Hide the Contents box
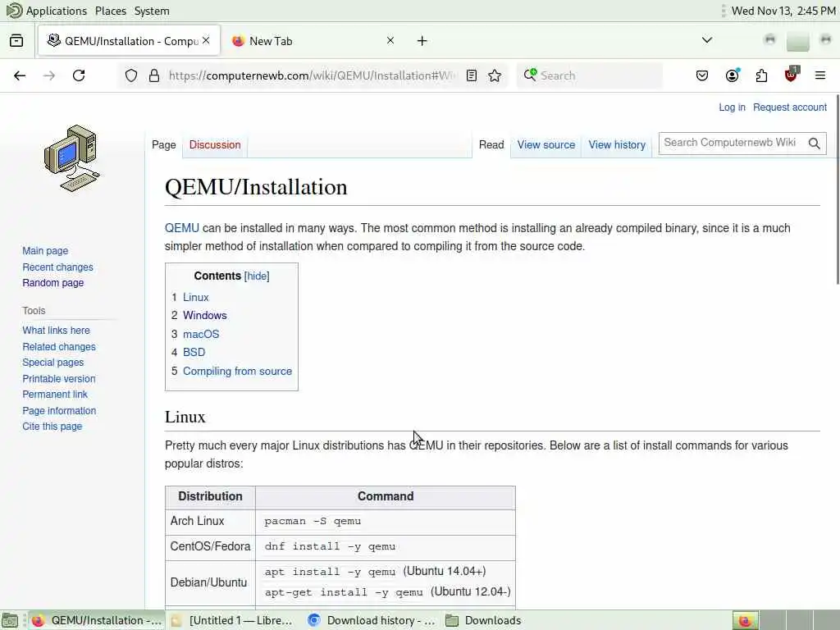Viewport: 840px width, 630px height. 257,276
